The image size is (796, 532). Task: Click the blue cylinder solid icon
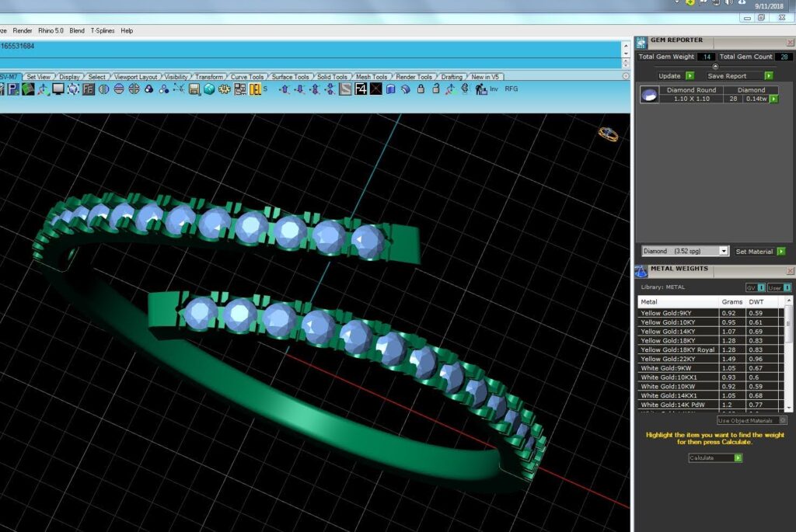[390, 89]
